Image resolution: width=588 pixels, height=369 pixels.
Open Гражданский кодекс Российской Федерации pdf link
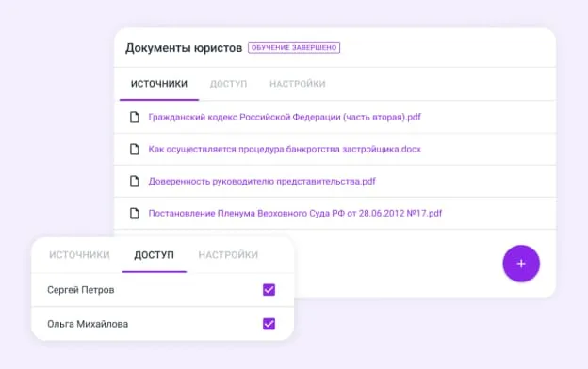pyautogui.click(x=285, y=118)
